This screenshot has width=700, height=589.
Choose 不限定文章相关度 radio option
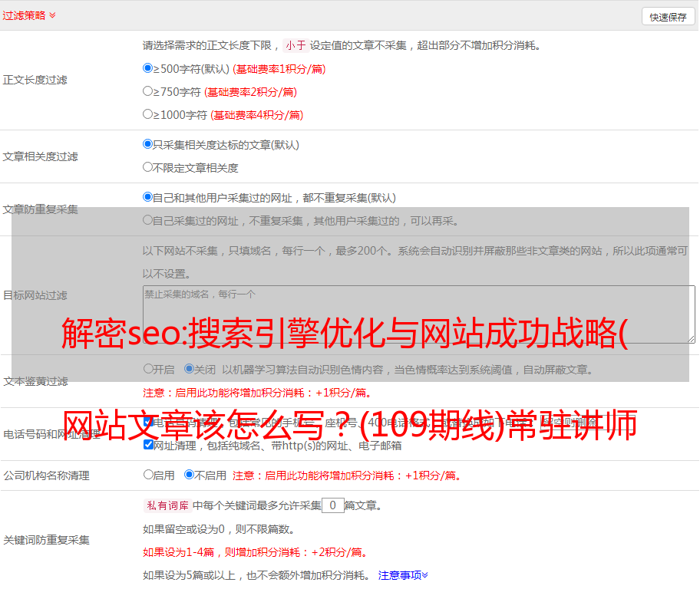(x=148, y=167)
